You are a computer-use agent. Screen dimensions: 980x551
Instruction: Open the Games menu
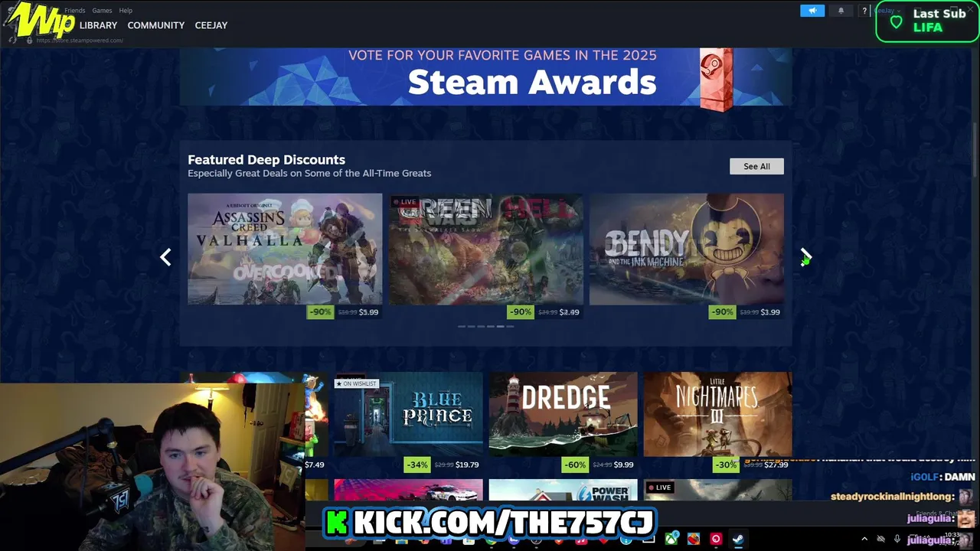(x=102, y=11)
